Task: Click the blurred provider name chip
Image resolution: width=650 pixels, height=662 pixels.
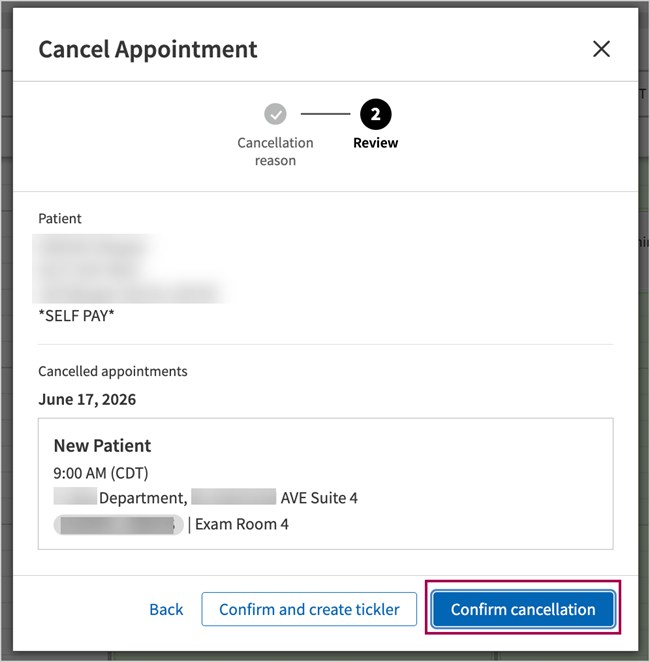Action: click(x=118, y=525)
